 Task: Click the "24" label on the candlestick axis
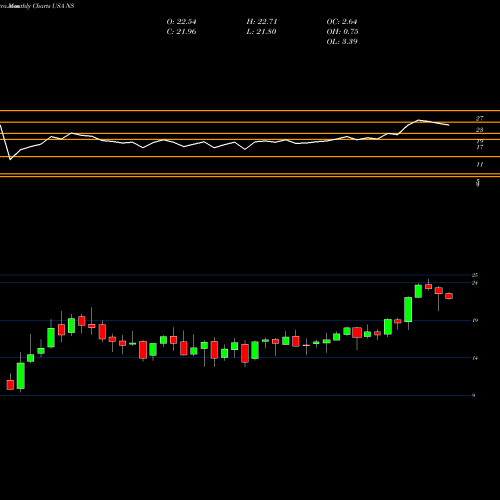[475, 283]
